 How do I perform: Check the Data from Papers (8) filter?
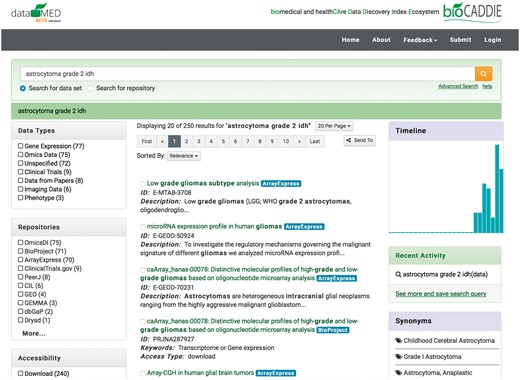pos(20,180)
